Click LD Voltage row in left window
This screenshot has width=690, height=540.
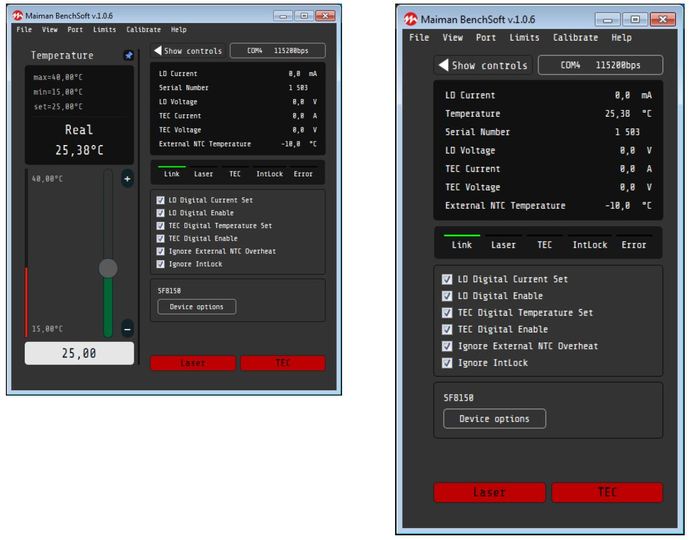point(238,102)
